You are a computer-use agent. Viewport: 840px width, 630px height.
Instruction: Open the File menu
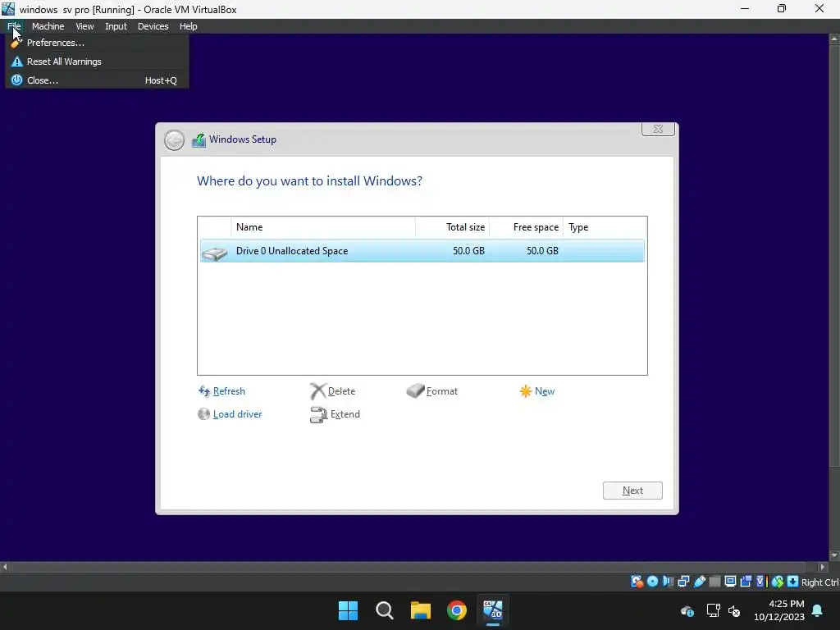[x=15, y=26]
